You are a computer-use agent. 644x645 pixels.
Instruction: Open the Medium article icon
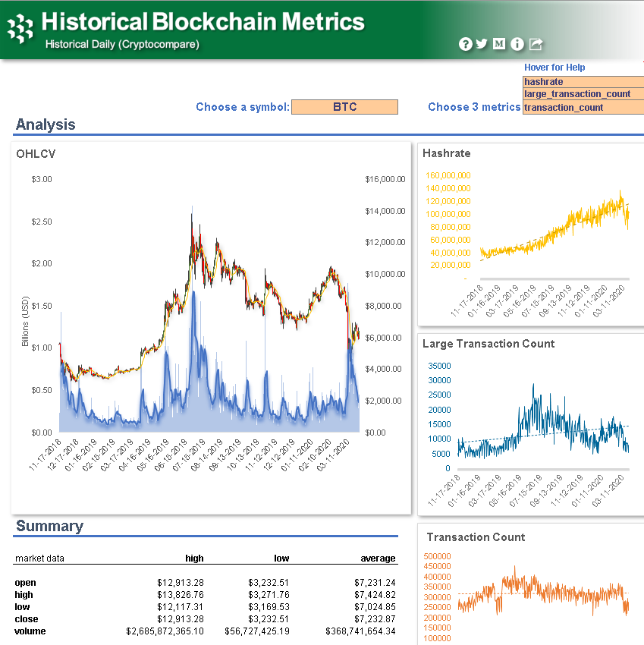coord(499,44)
